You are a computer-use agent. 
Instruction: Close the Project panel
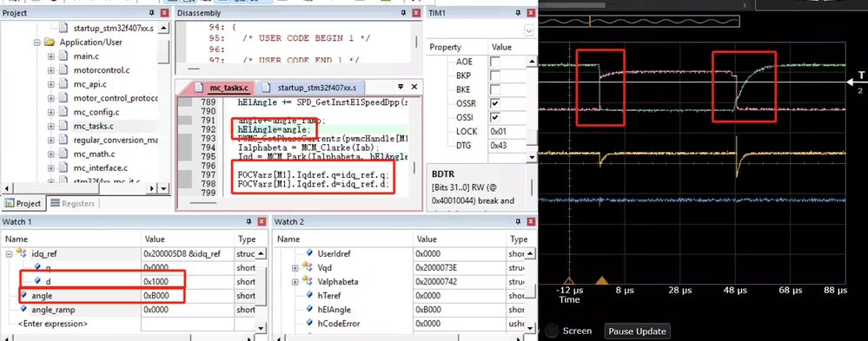(164, 13)
